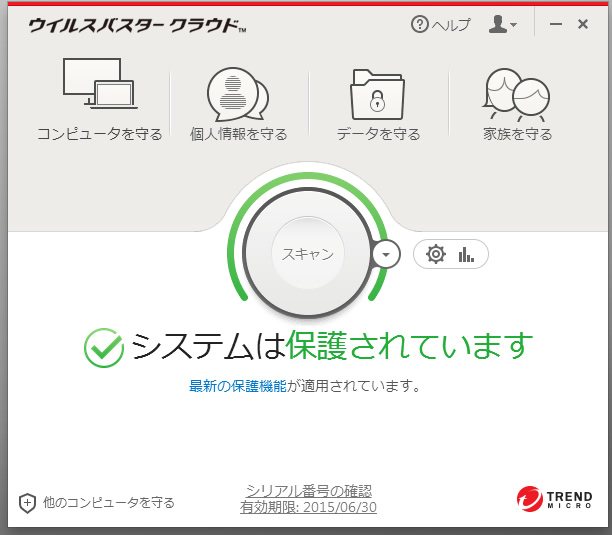Click the question mark help icon

pos(420,25)
